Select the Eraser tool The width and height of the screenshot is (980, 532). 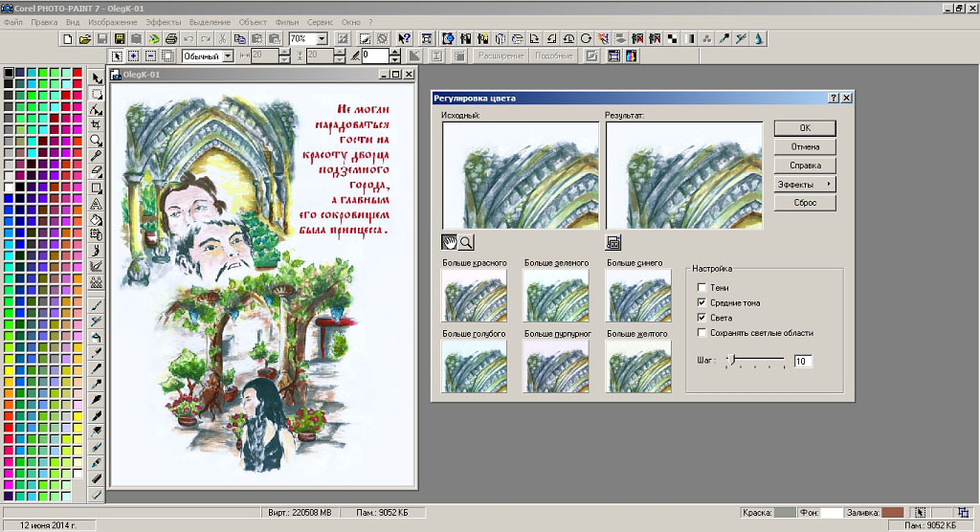click(97, 172)
